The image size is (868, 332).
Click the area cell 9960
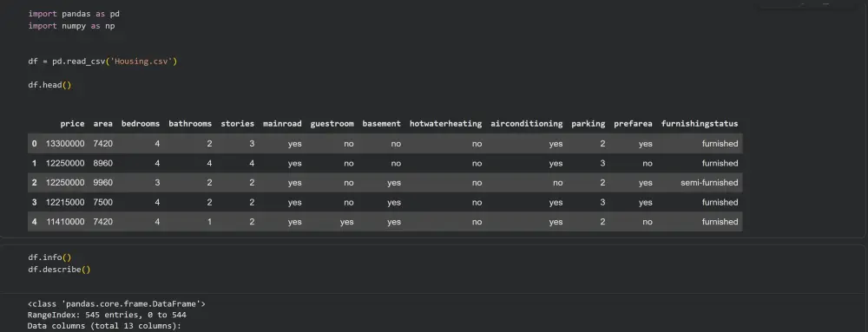[x=103, y=182]
